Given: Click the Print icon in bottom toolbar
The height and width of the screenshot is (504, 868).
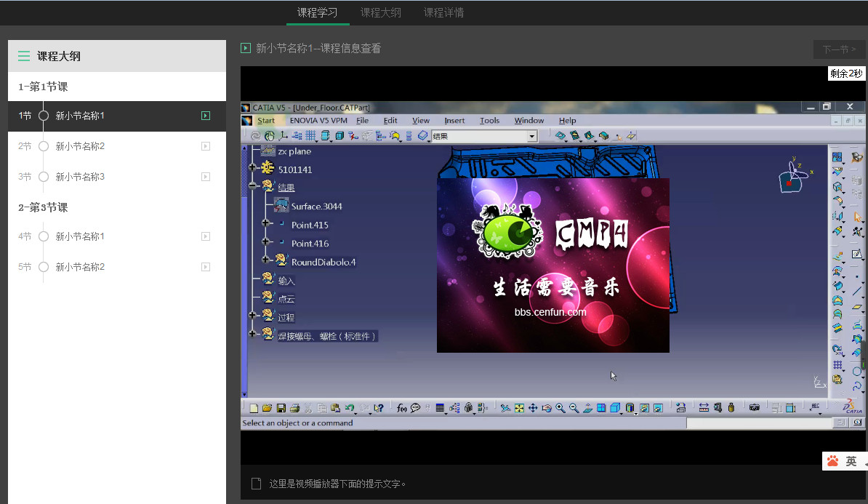Looking at the screenshot, I should 294,408.
